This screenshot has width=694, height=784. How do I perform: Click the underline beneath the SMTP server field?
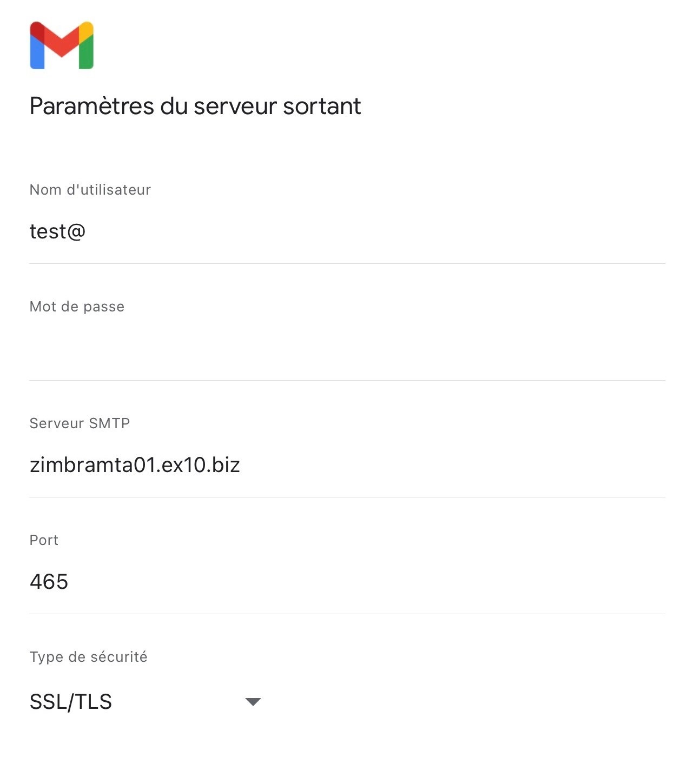point(347,497)
